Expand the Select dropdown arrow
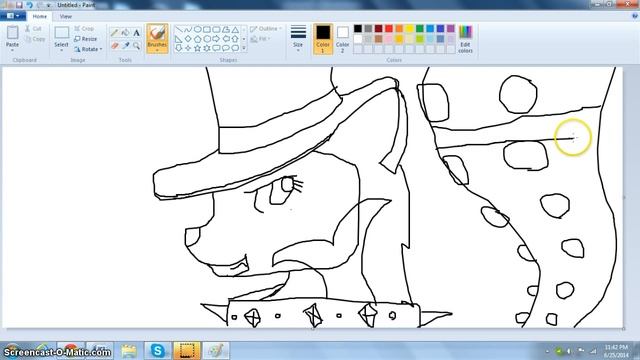 (x=61, y=50)
